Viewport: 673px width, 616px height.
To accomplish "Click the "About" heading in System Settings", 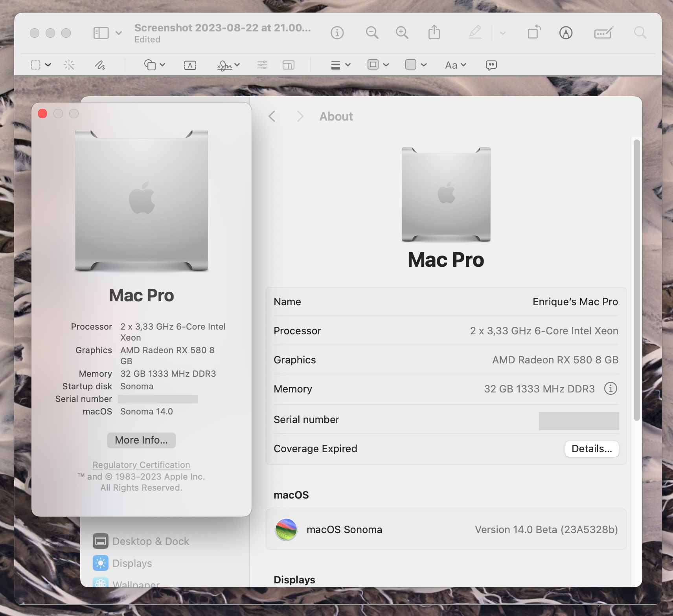I will tap(336, 116).
